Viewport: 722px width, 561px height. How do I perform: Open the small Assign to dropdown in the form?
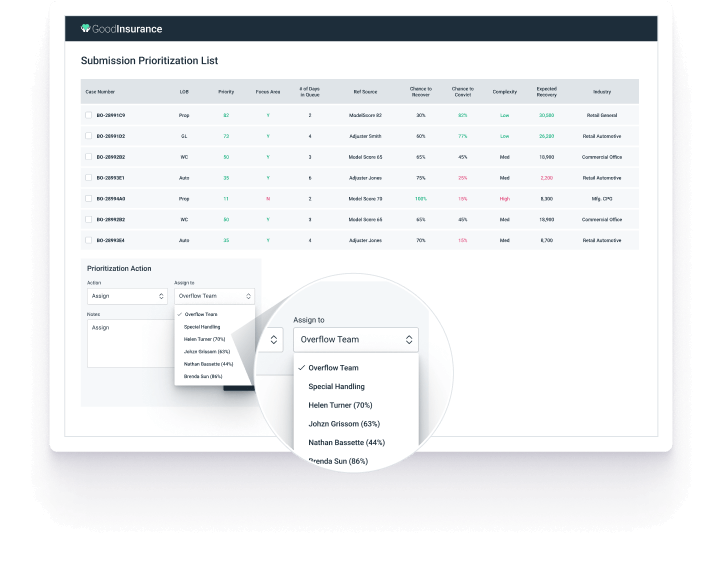[214, 296]
